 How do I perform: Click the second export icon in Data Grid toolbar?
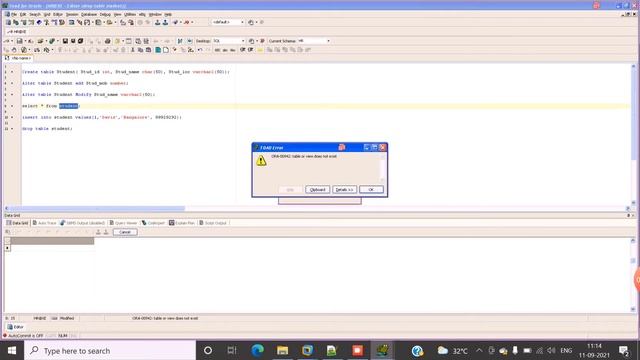pyautogui.click(x=106, y=232)
